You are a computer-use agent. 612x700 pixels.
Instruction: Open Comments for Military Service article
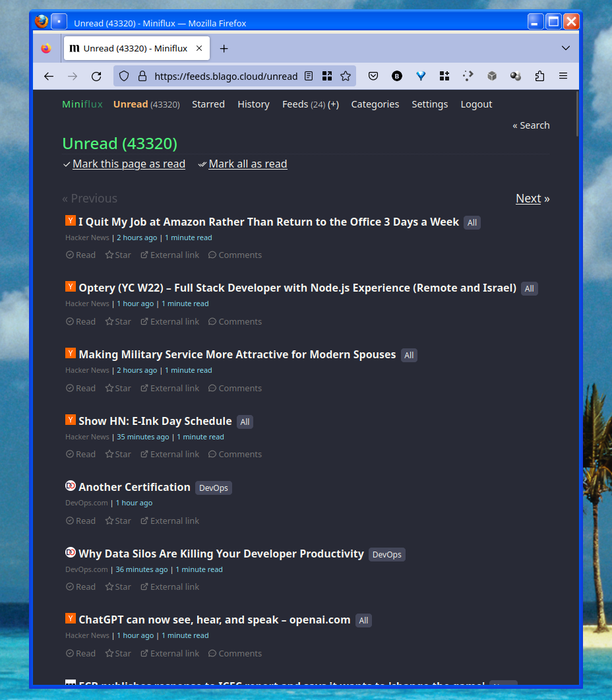pos(235,388)
